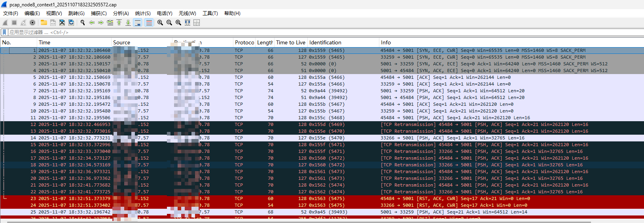
Task: Select packet 12 TCP Retransmission row
Action: 316,124
